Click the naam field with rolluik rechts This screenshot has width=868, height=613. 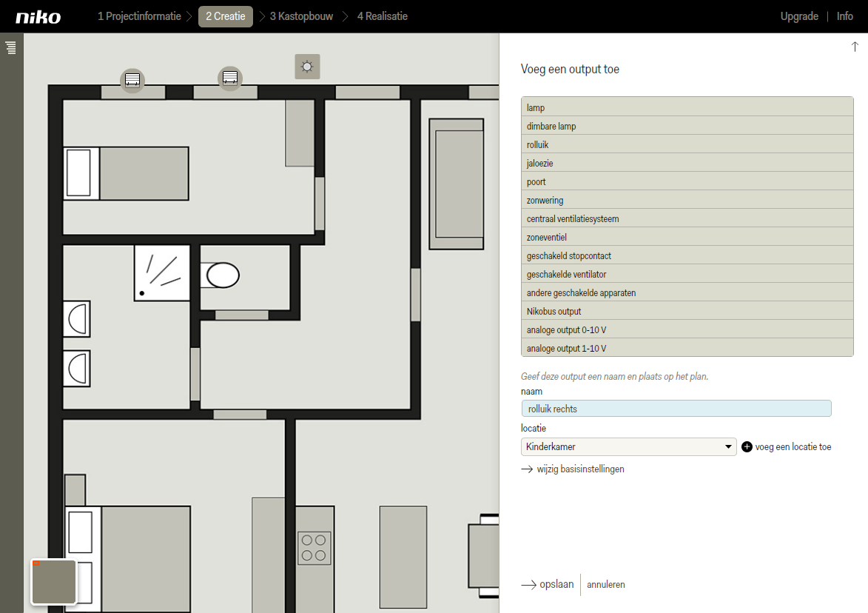point(676,409)
